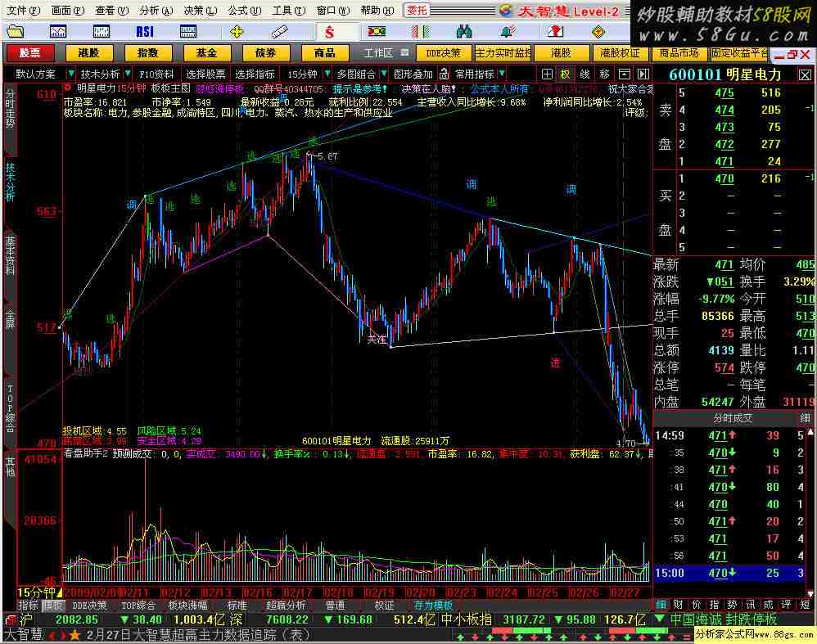The width and height of the screenshot is (817, 644).
Task: Select the yellow 指数 button
Action: 147,52
